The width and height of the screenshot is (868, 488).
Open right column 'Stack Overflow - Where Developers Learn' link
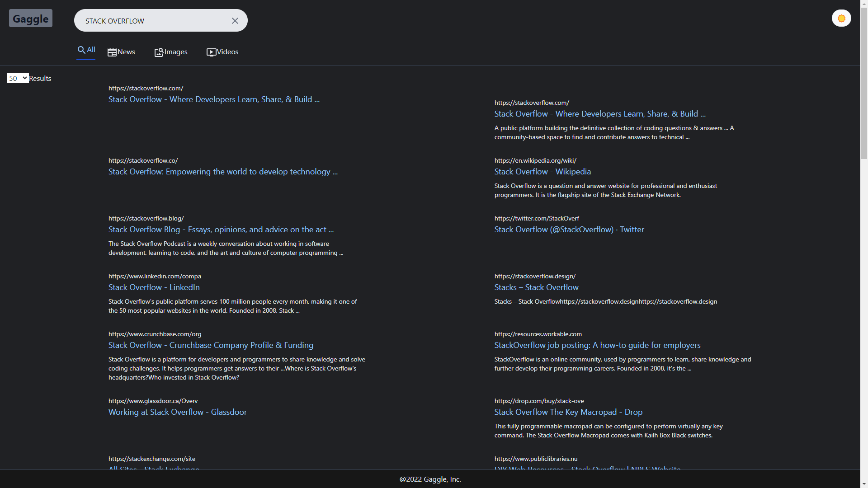click(x=600, y=114)
